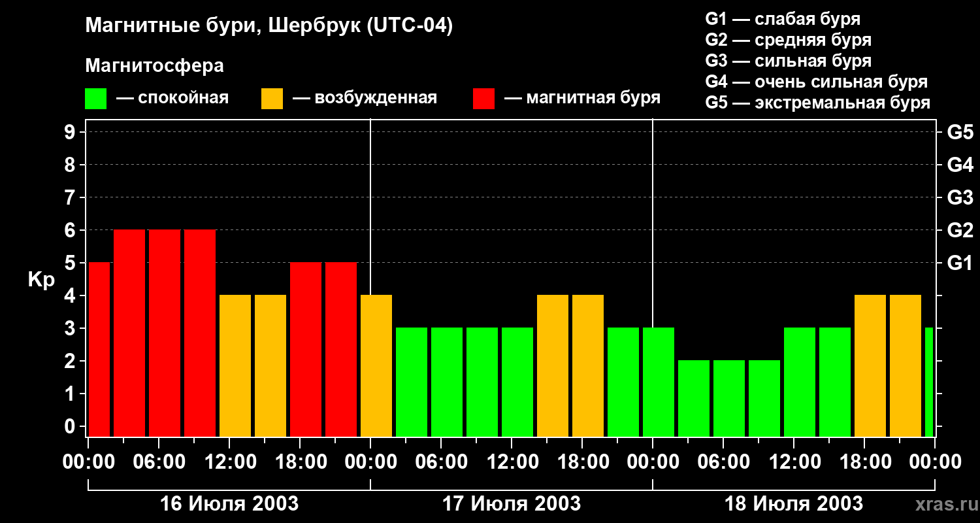Viewport: 980px width, 523px height.
Task: Click the green Kp 3 bar above 12:00, 18 Июля
Action: [800, 382]
